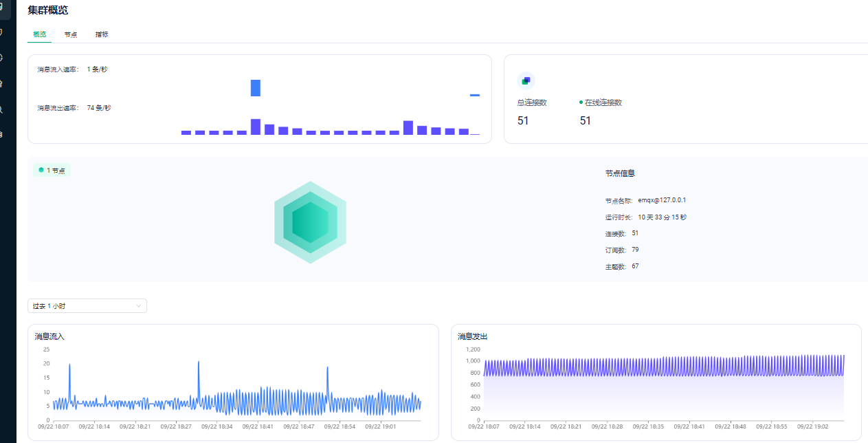
Task: Open the 指标 tab
Action: pos(102,34)
